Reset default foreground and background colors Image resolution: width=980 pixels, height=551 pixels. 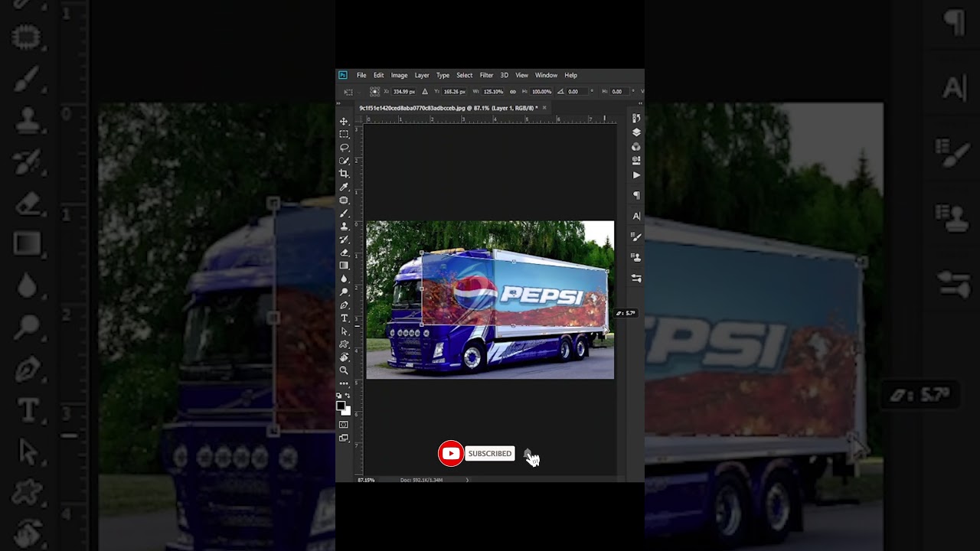click(339, 396)
